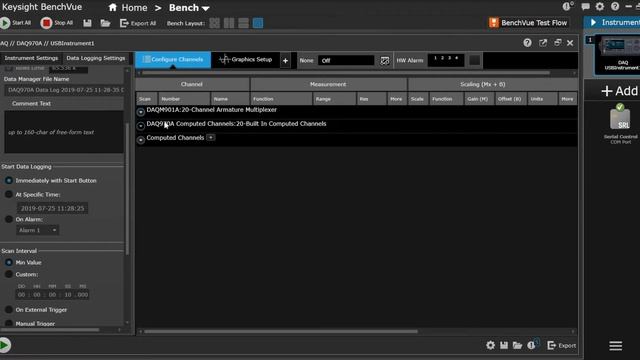Switch to Data Logging Settings tab
This screenshot has width=640, height=360.
pos(96,58)
